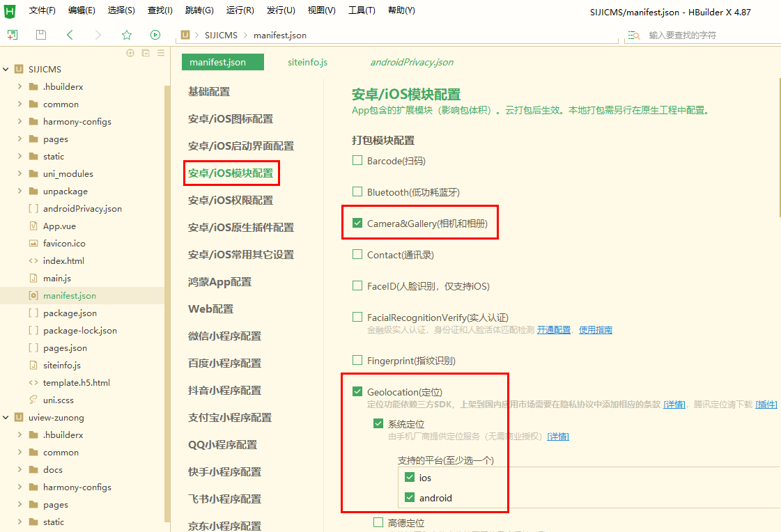Screen dimensions: 781x532
Task: Switch to the siteinfo.js tab
Action: tap(307, 62)
